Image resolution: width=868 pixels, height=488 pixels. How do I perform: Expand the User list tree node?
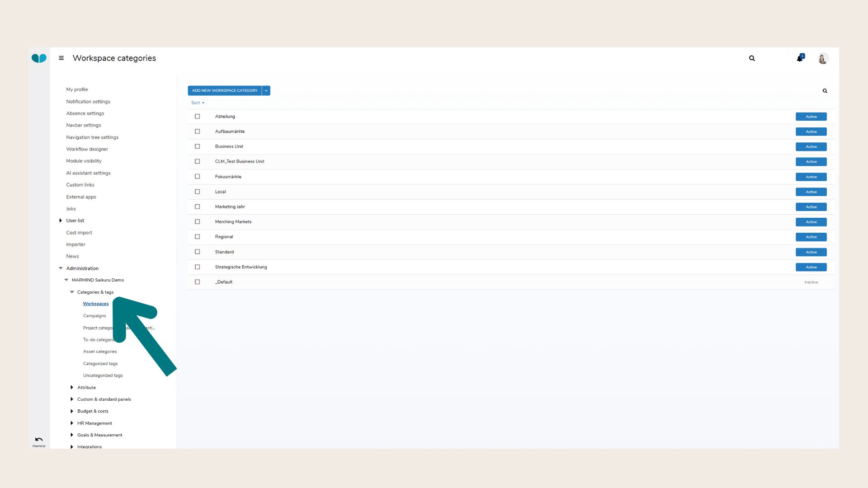point(61,221)
